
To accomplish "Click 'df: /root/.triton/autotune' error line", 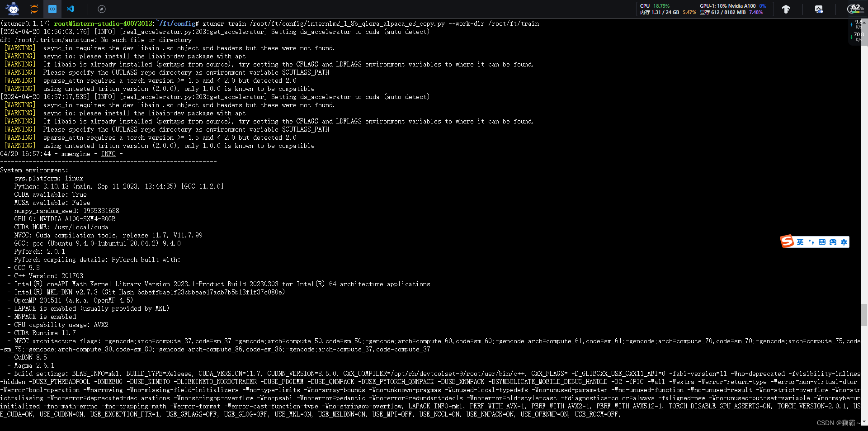I will point(96,40).
